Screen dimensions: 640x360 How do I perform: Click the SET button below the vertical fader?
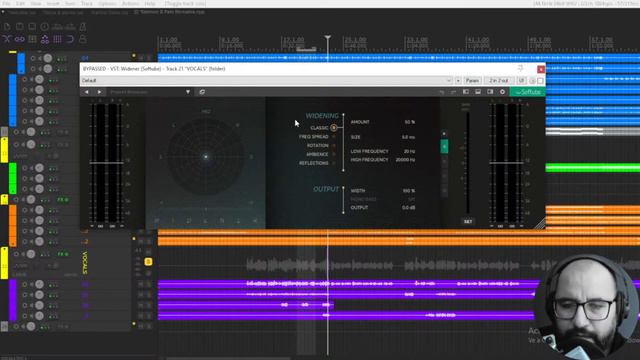[x=468, y=222]
